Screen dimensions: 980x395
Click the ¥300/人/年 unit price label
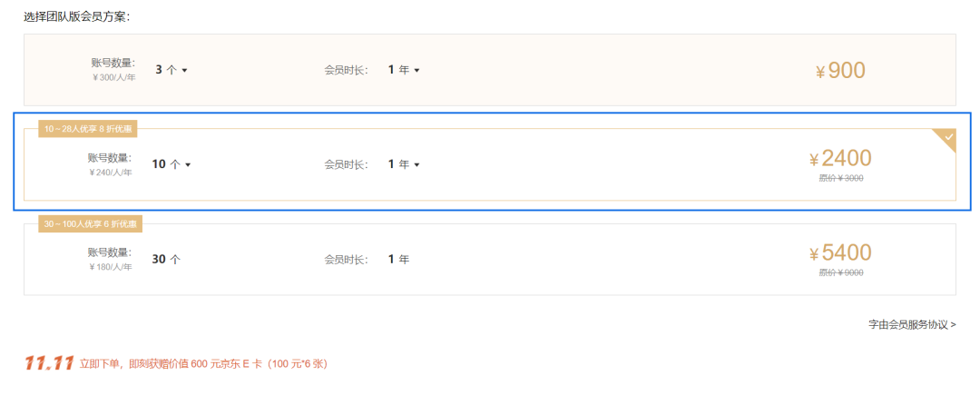tap(113, 77)
